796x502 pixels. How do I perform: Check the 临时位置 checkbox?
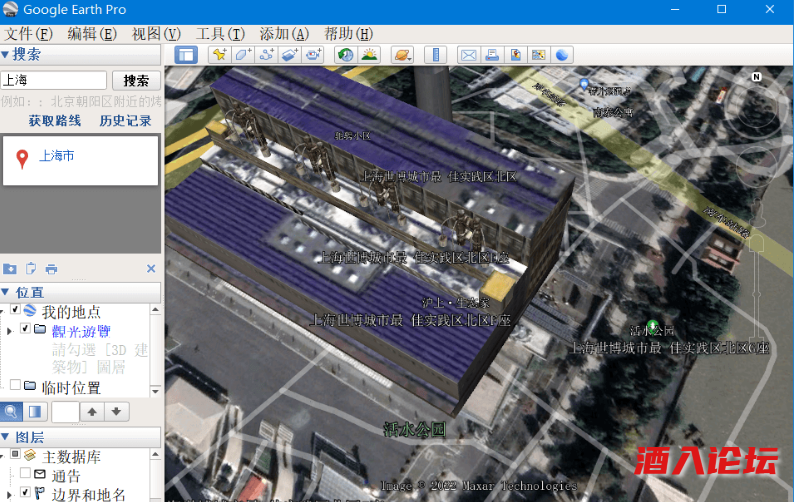click(15, 386)
